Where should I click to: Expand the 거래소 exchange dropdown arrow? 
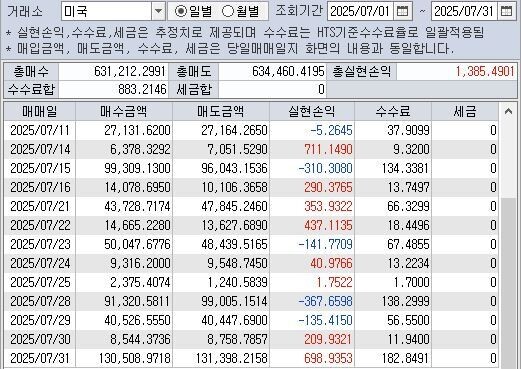(x=158, y=12)
